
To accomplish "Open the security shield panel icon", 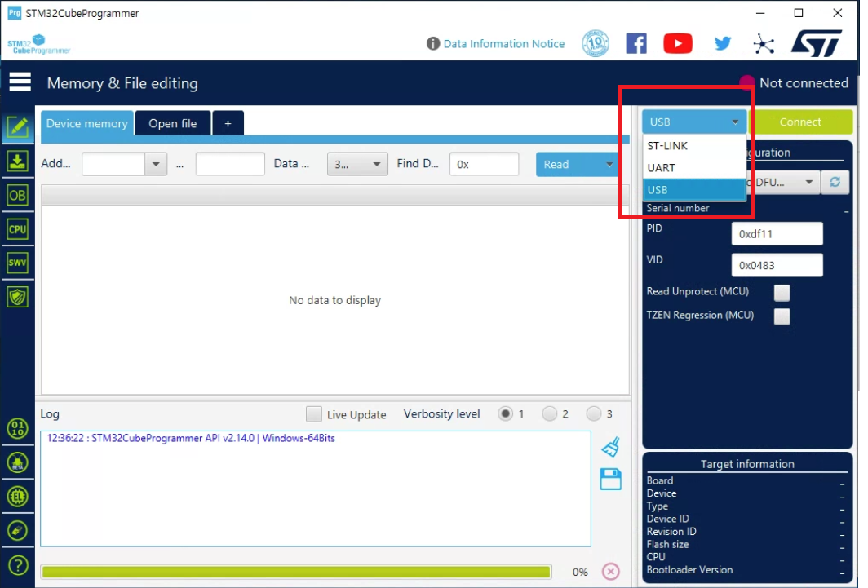I will (x=18, y=297).
